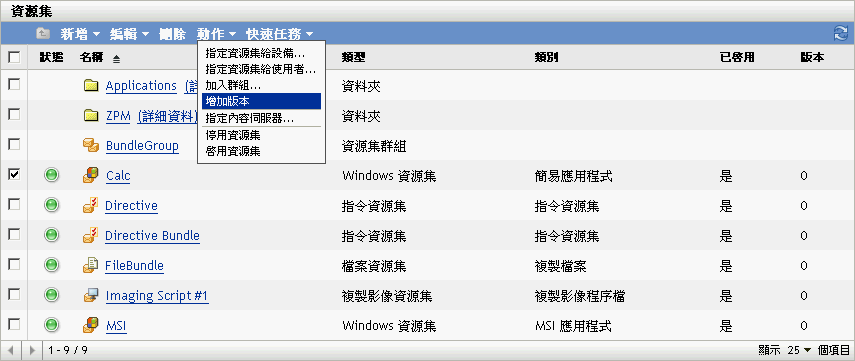Click the Directive Bundle row icon

pos(91,235)
